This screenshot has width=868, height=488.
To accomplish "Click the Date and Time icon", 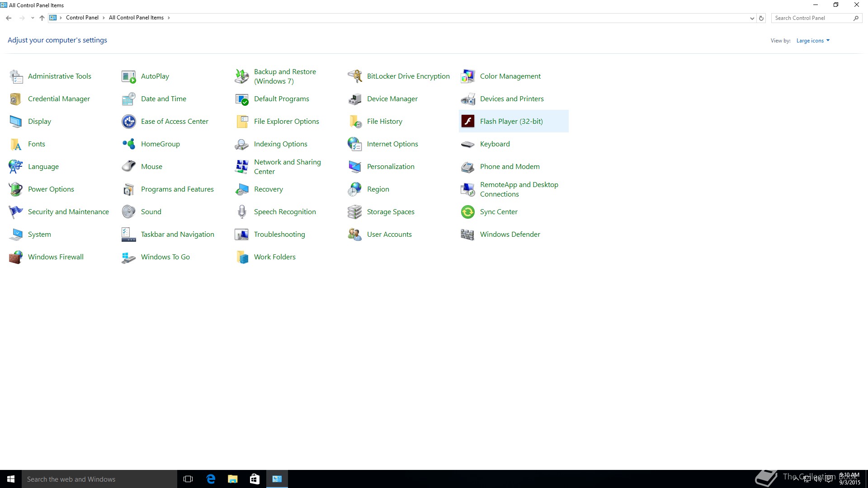I will (x=129, y=99).
